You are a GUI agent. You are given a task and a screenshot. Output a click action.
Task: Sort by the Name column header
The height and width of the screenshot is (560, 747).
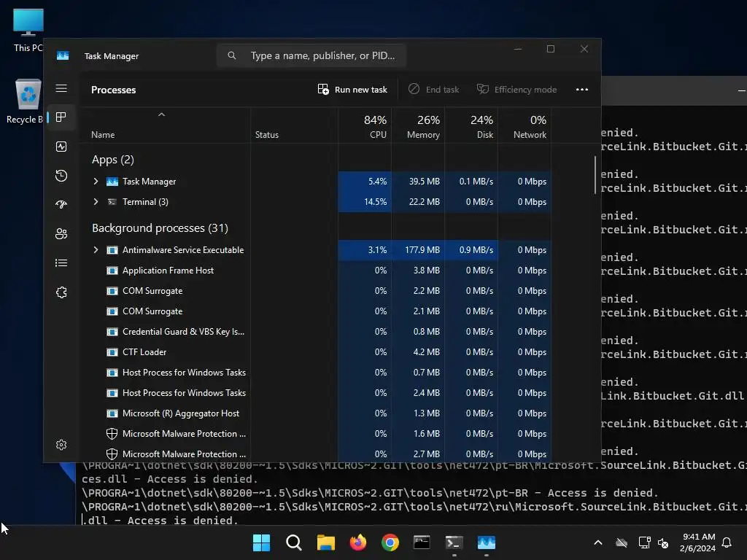(165, 127)
